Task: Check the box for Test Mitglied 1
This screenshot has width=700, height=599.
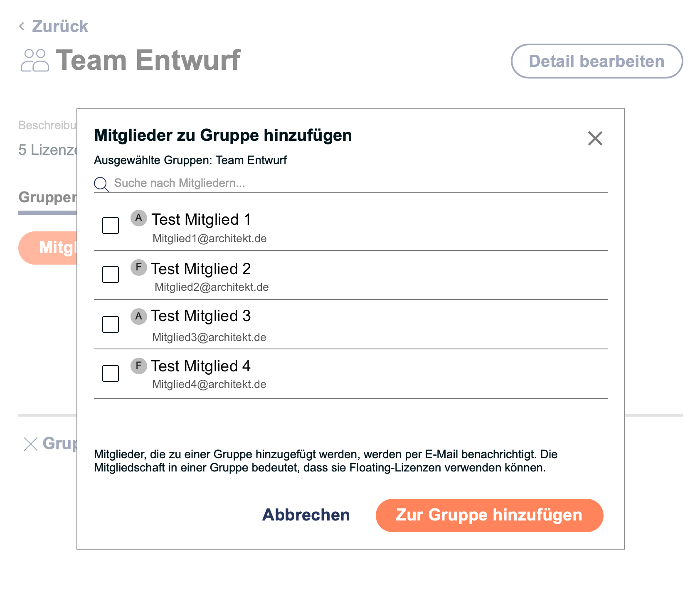Action: (x=111, y=226)
